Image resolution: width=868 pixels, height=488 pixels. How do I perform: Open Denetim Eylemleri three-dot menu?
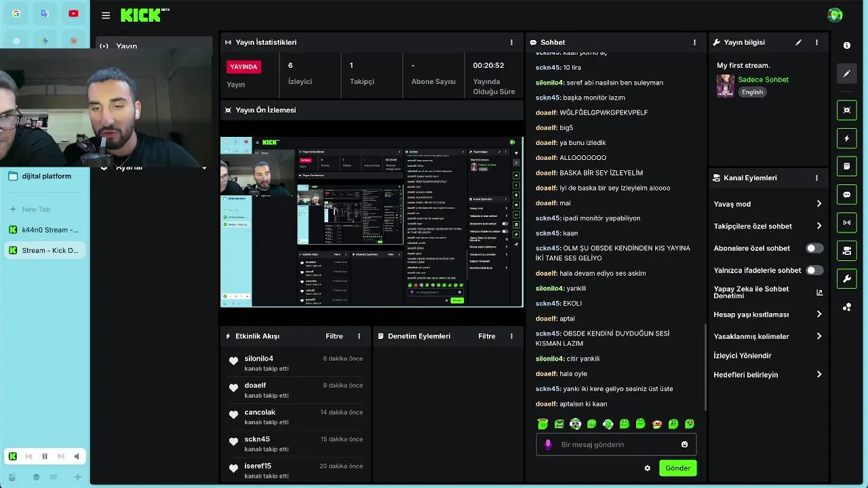(511, 336)
